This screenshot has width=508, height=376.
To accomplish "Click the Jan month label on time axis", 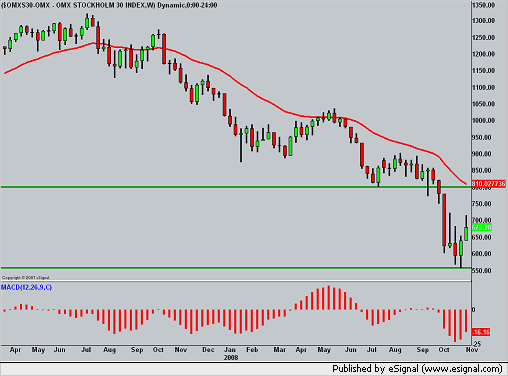I will [230, 350].
